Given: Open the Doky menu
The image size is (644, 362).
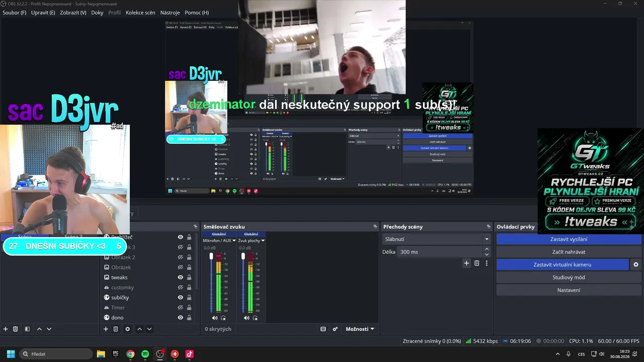Looking at the screenshot, I should [97, 13].
